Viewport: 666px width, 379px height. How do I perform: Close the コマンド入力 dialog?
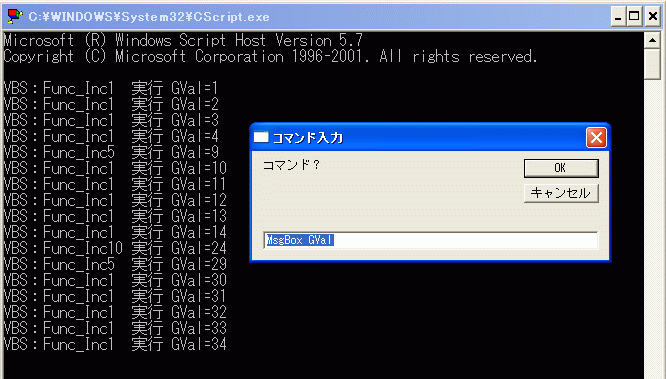(x=596, y=138)
